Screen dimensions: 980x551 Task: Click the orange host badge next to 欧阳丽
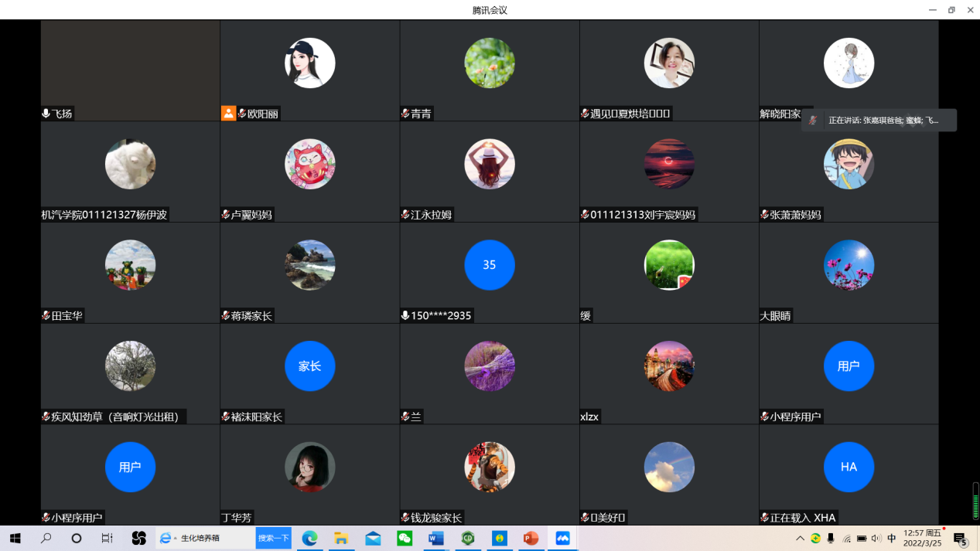[x=228, y=114]
